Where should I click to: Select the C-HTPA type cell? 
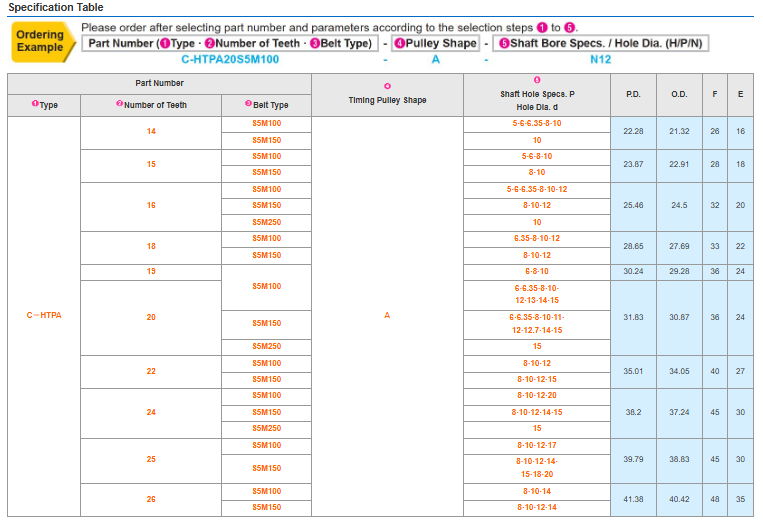tap(44, 316)
